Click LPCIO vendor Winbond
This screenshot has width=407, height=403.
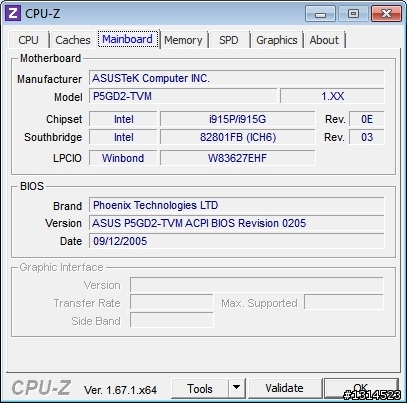[x=123, y=158]
